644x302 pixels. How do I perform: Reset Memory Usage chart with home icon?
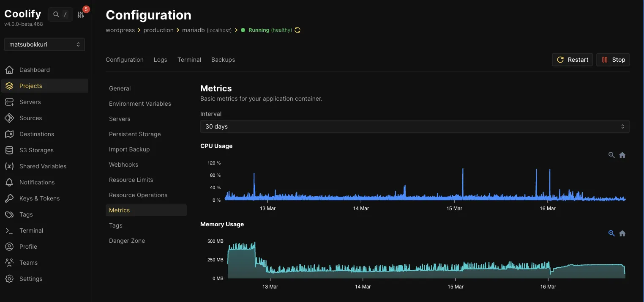[x=622, y=233]
